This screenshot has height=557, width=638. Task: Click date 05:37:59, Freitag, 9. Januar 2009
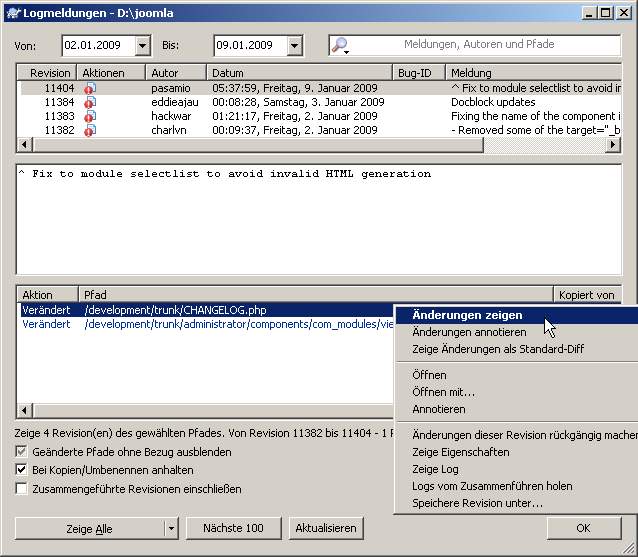pos(295,88)
